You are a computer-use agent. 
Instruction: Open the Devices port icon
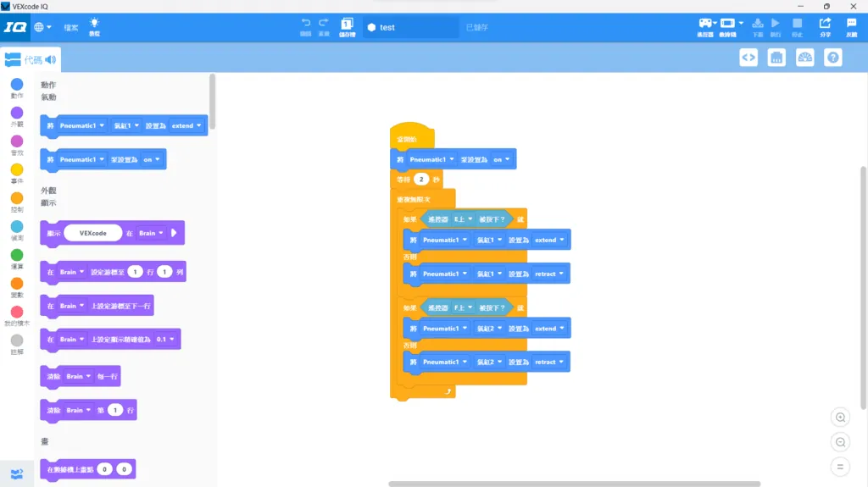point(776,58)
